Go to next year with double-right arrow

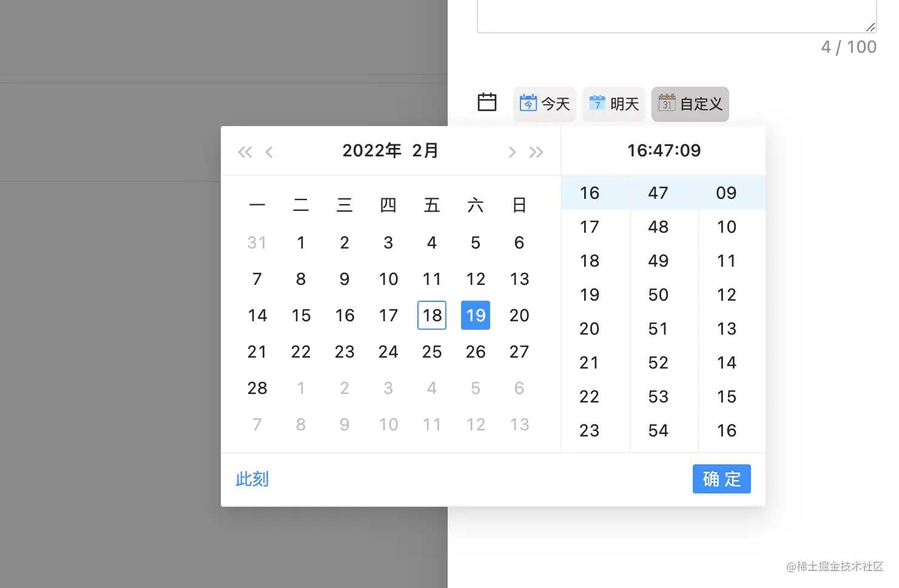(536, 152)
